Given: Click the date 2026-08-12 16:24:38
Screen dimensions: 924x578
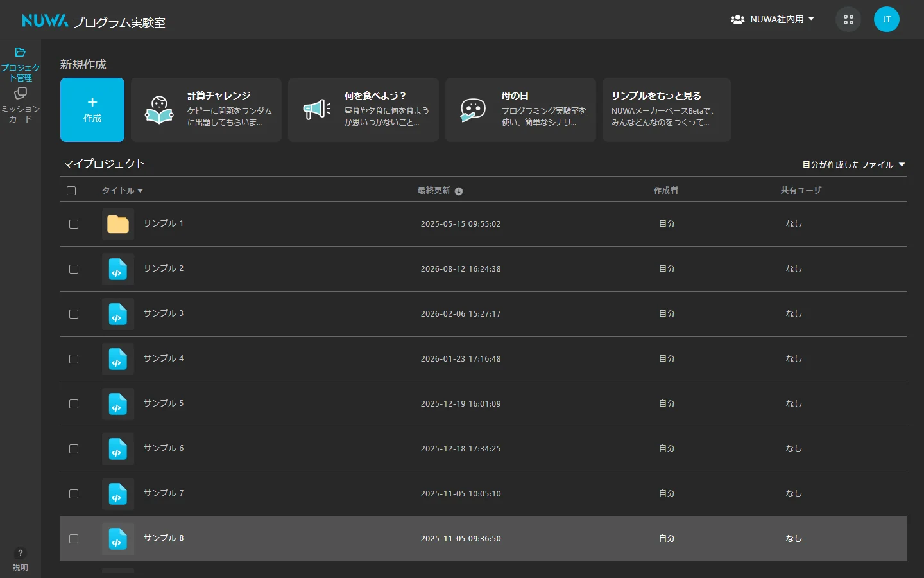Looking at the screenshot, I should [x=461, y=269].
